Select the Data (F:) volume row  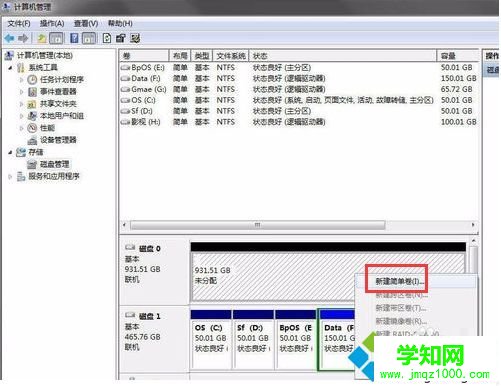coord(299,79)
